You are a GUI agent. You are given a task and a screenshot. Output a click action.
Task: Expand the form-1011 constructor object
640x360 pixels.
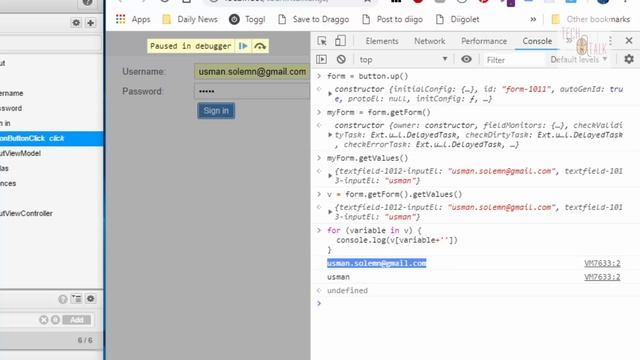click(330, 94)
